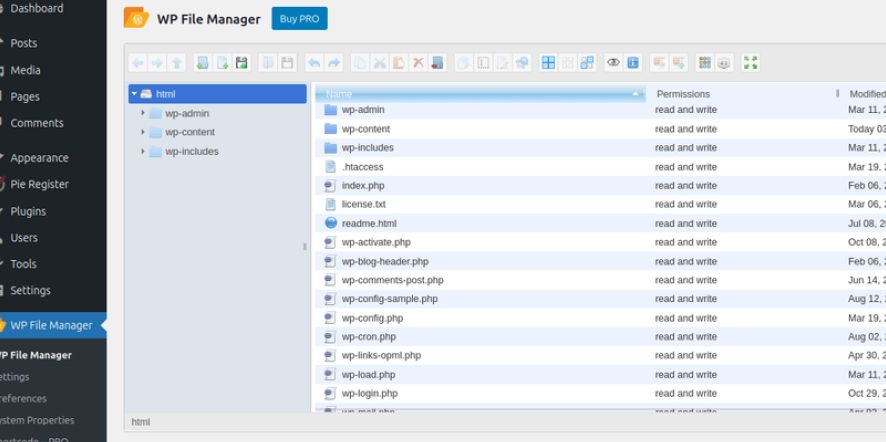Screen dimensions: 886x442
Task: Open Plugins in WordPress sidebar
Action: tap(28, 211)
